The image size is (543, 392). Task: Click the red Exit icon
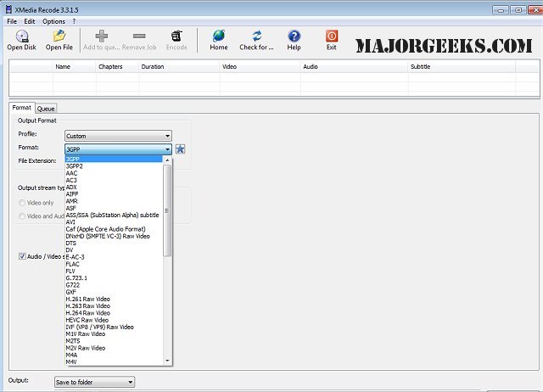(332, 36)
